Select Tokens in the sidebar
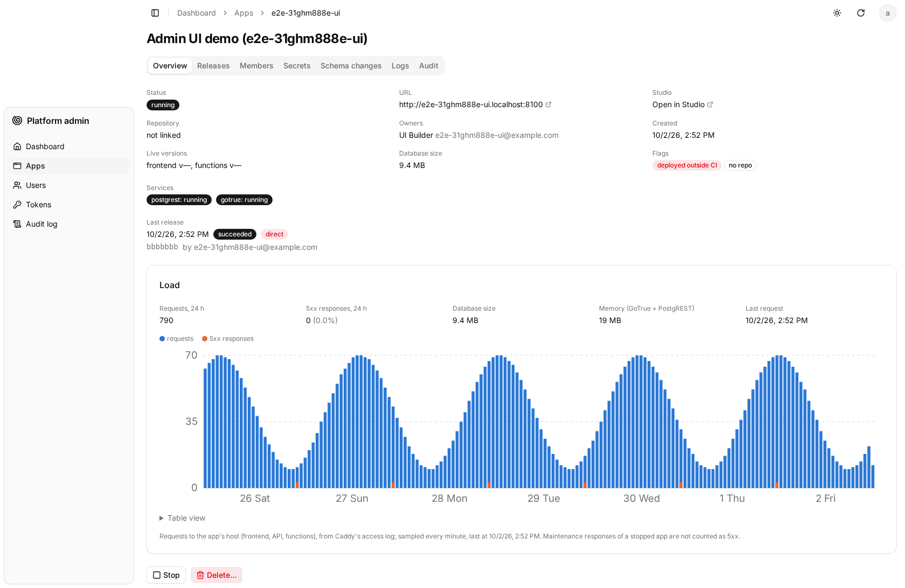 coord(69,205)
